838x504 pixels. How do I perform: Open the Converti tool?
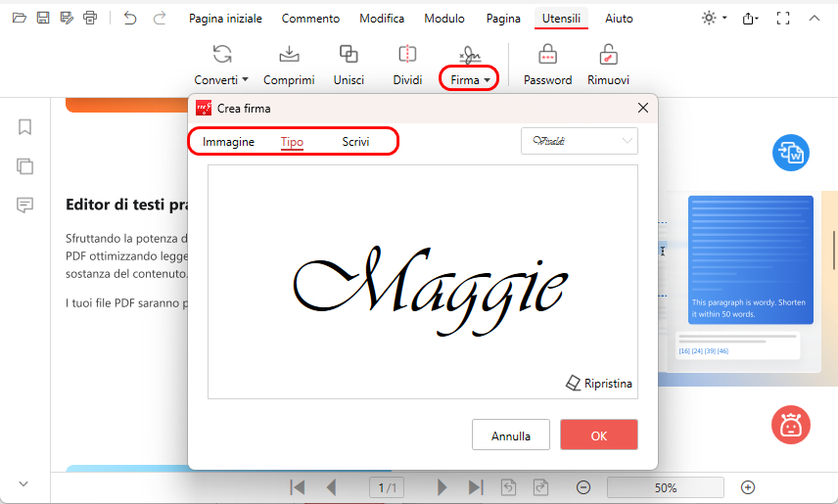(221, 65)
